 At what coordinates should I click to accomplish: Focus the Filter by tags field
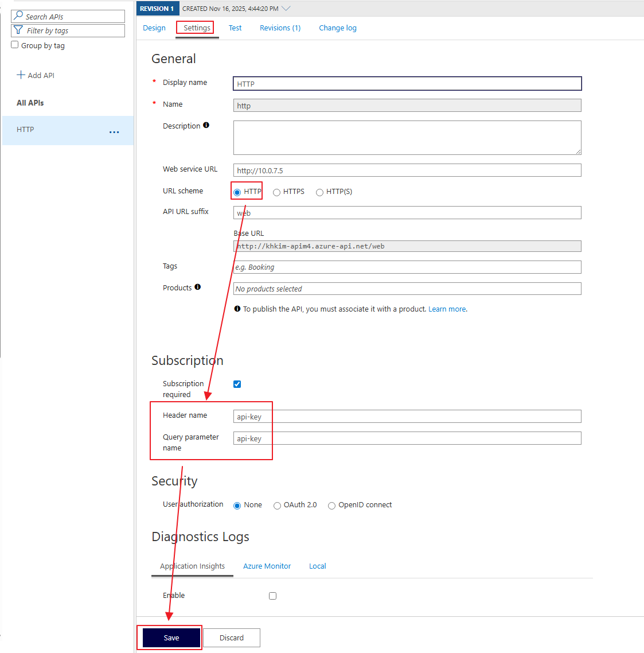click(x=68, y=30)
